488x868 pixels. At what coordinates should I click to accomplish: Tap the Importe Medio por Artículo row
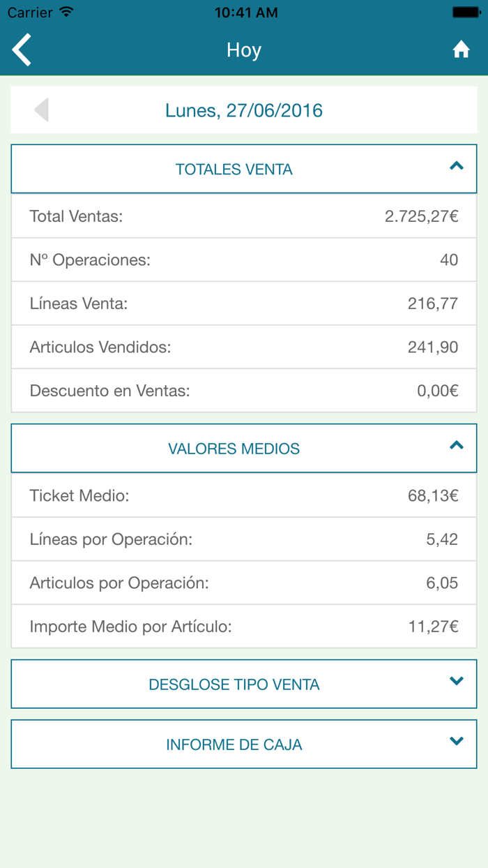tap(244, 626)
